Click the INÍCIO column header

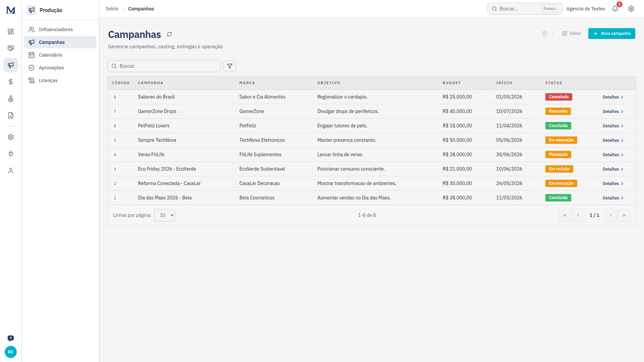(x=504, y=83)
